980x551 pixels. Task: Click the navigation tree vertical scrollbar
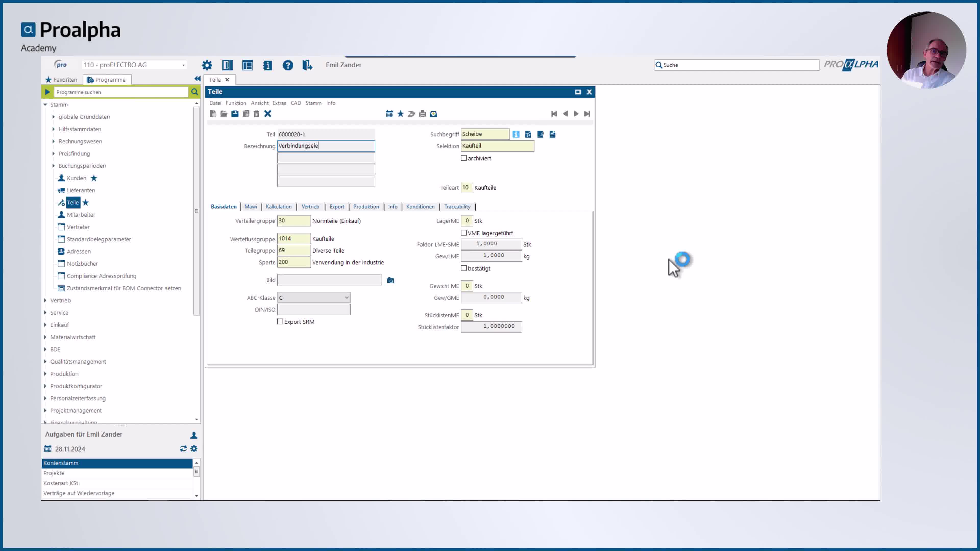click(196, 211)
